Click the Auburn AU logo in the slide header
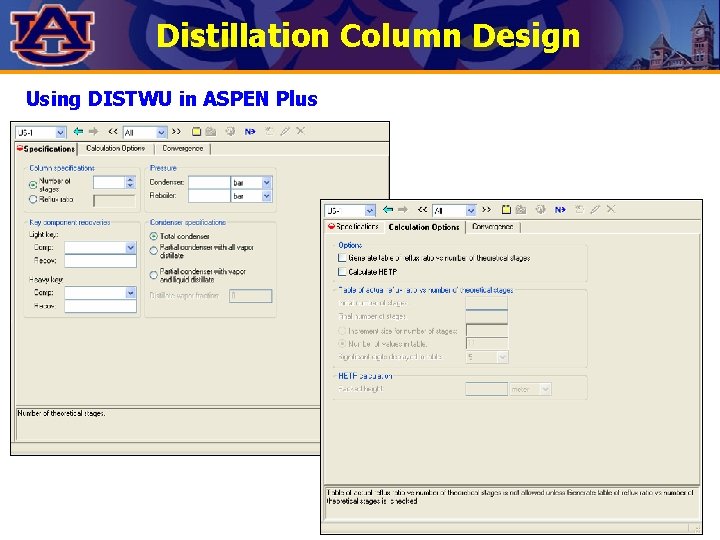The width and height of the screenshot is (720, 540). [53, 35]
